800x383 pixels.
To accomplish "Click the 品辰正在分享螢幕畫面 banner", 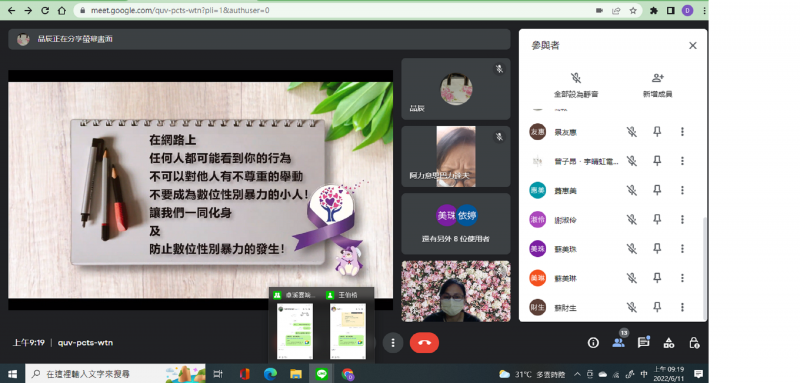I will click(259, 39).
